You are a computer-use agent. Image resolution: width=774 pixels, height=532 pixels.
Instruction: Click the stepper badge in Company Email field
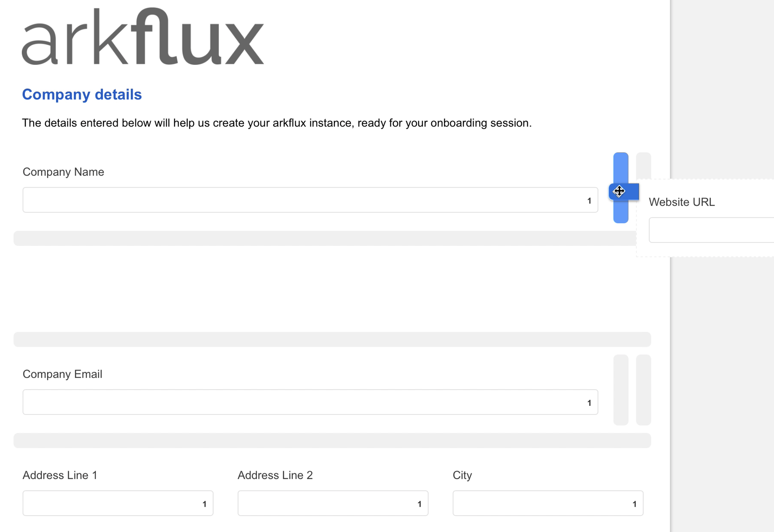pyautogui.click(x=590, y=402)
